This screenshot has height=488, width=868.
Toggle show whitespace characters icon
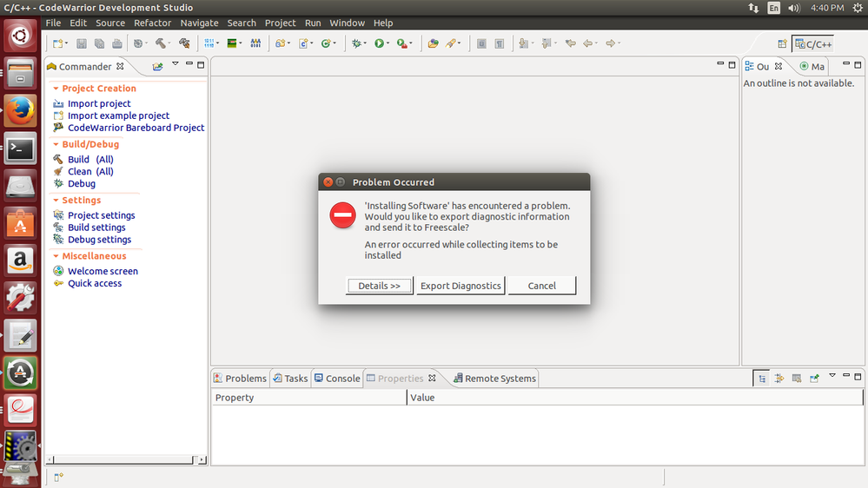coord(500,43)
